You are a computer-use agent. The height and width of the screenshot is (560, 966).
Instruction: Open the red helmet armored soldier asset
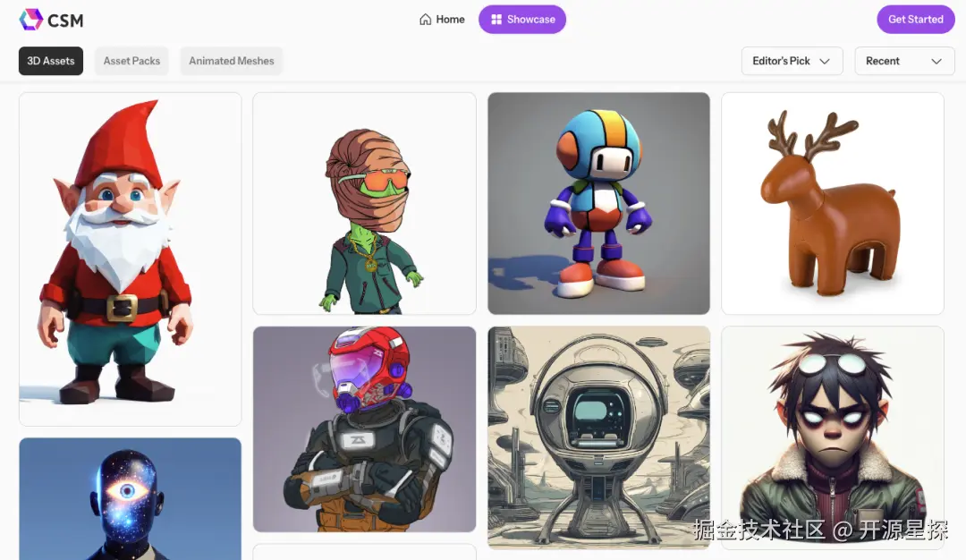coord(364,429)
